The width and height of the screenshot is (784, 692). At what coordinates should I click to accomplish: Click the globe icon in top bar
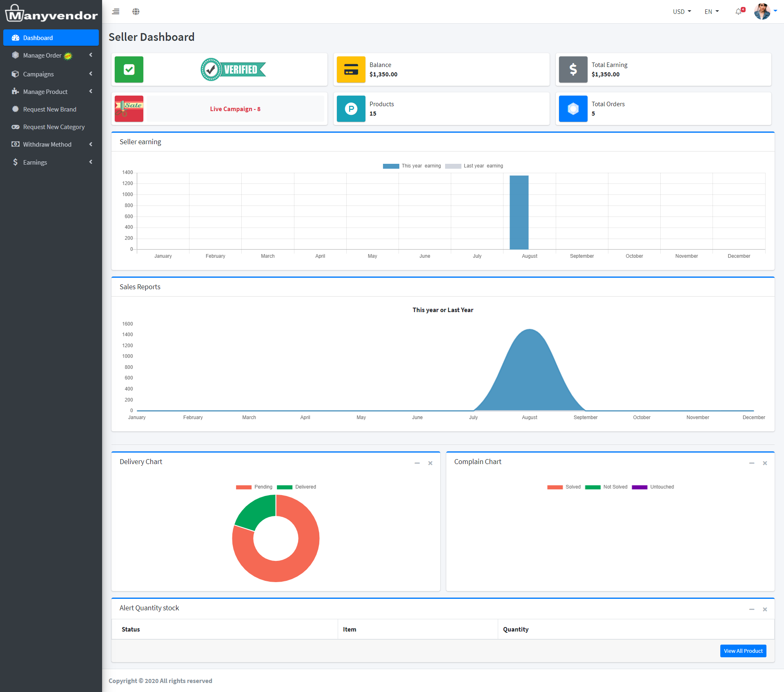[136, 11]
